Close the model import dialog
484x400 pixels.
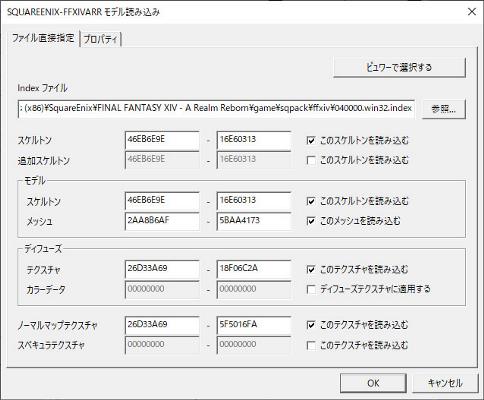[x=472, y=12]
